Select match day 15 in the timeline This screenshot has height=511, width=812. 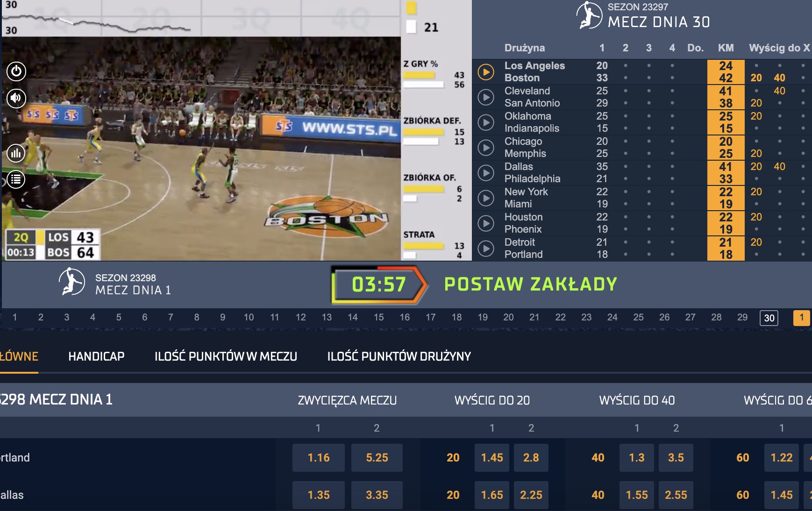378,317
